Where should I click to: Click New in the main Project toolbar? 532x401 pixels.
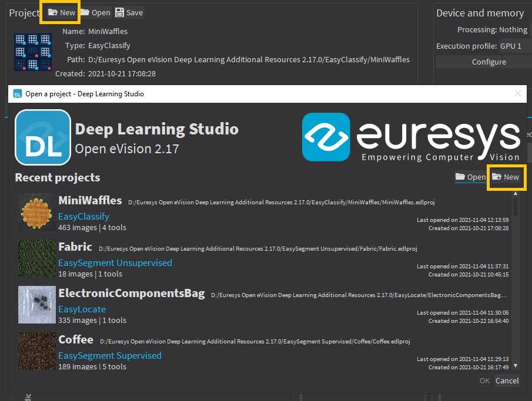point(61,12)
